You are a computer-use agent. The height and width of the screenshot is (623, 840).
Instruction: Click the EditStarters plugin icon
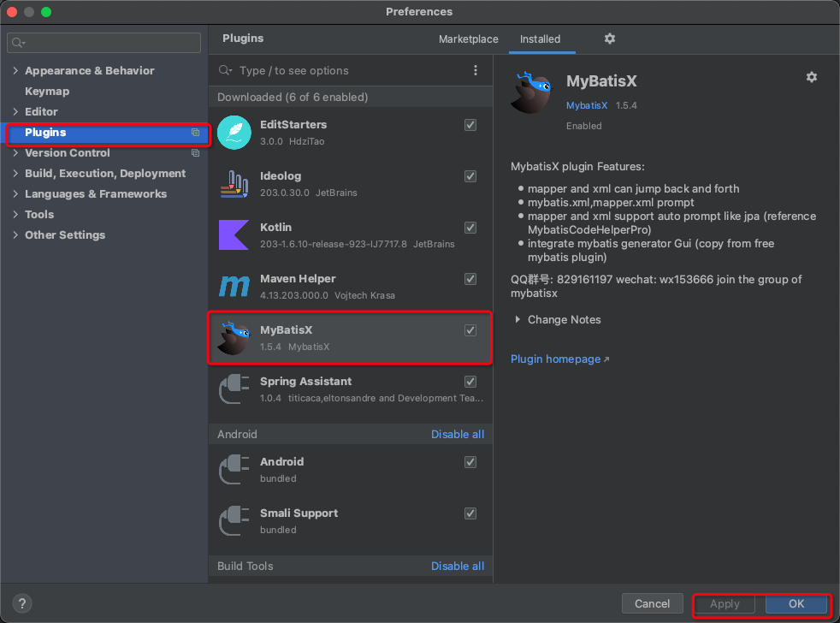coord(234,133)
